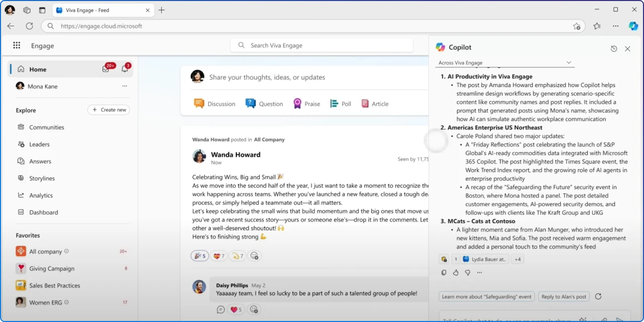Open Leaders in Explore
This screenshot has height=322, width=644.
click(x=39, y=144)
